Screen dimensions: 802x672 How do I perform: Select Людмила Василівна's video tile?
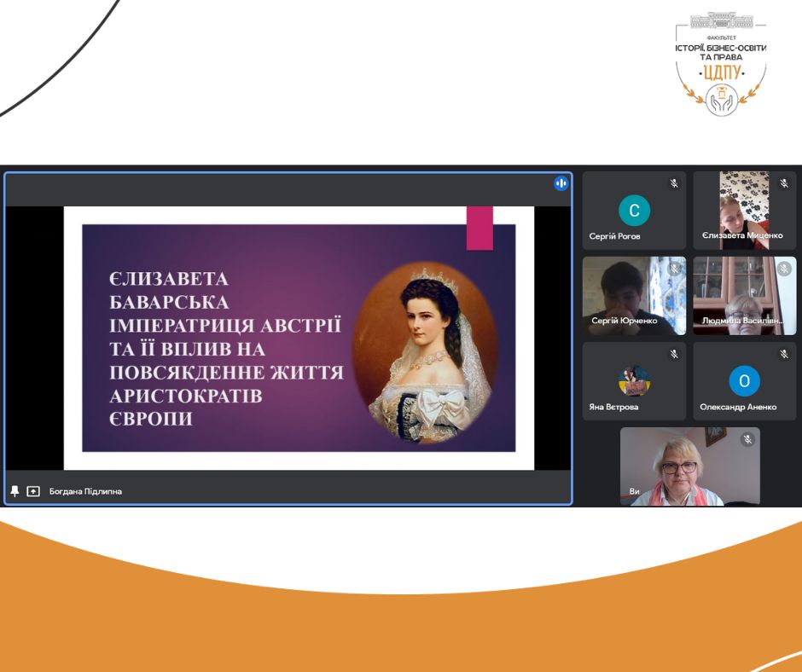(x=744, y=295)
